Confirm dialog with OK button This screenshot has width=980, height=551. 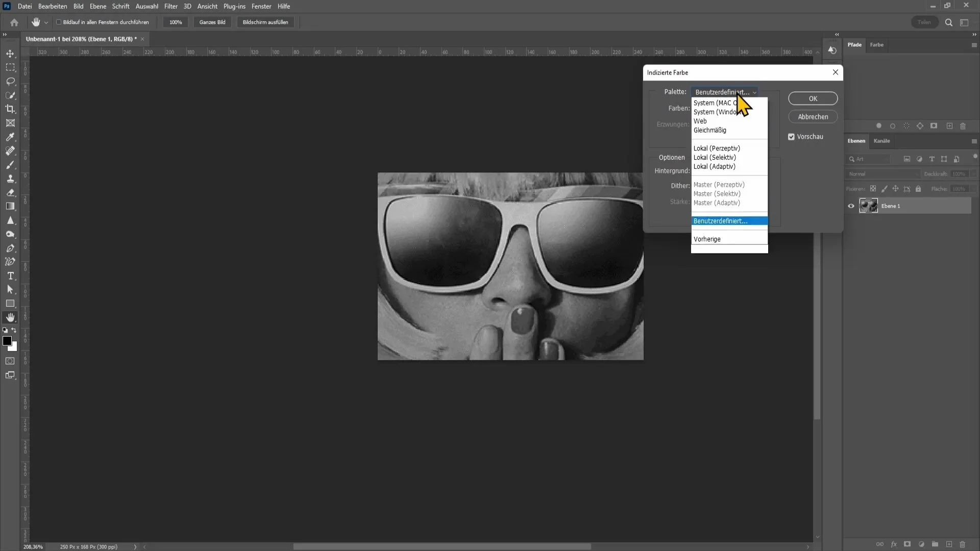coord(813,98)
